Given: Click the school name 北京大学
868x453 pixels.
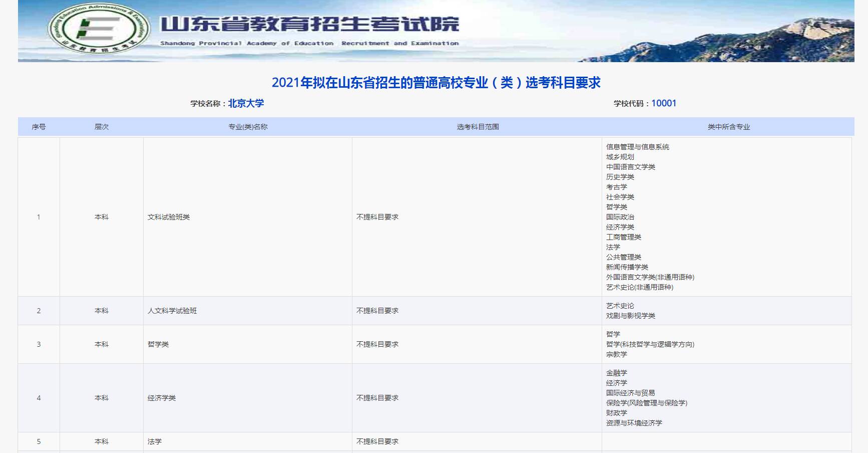Looking at the screenshot, I should (246, 103).
